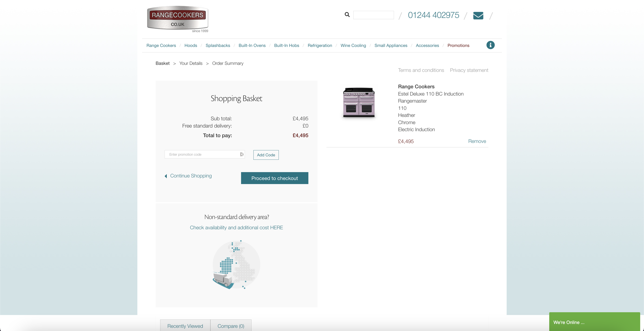Call link for 01244 402975
Image resolution: width=644 pixels, height=331 pixels.
433,15
